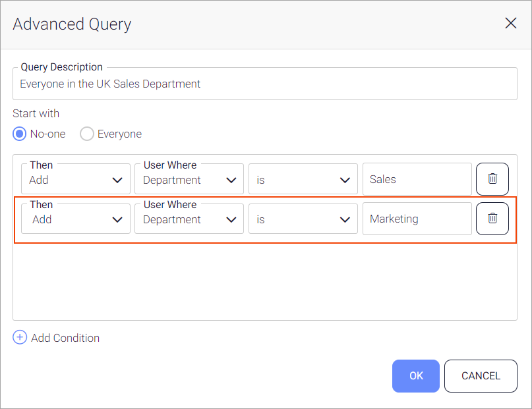
Task: Expand User Where dropdown in the Sales row
Action: click(x=189, y=180)
